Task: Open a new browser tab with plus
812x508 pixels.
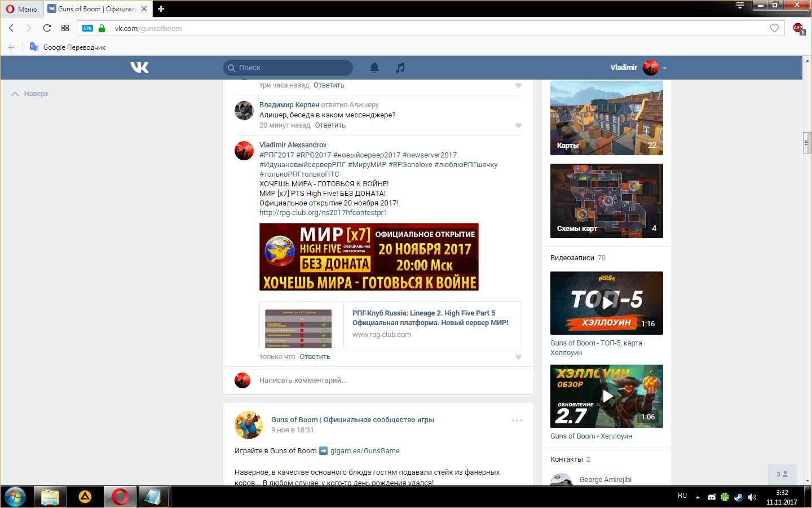Action: tap(161, 9)
